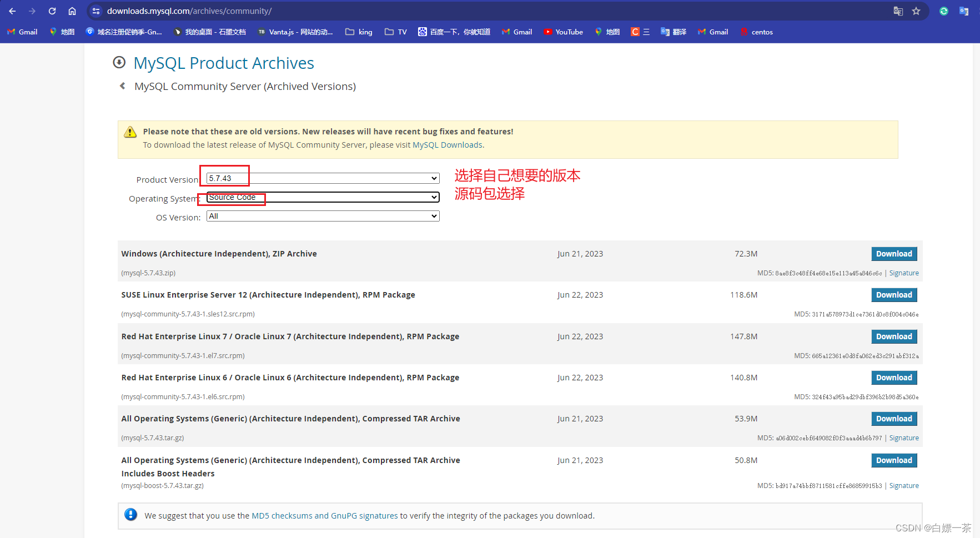Open the first 地图 bookmark
980x538 pixels.
62,32
